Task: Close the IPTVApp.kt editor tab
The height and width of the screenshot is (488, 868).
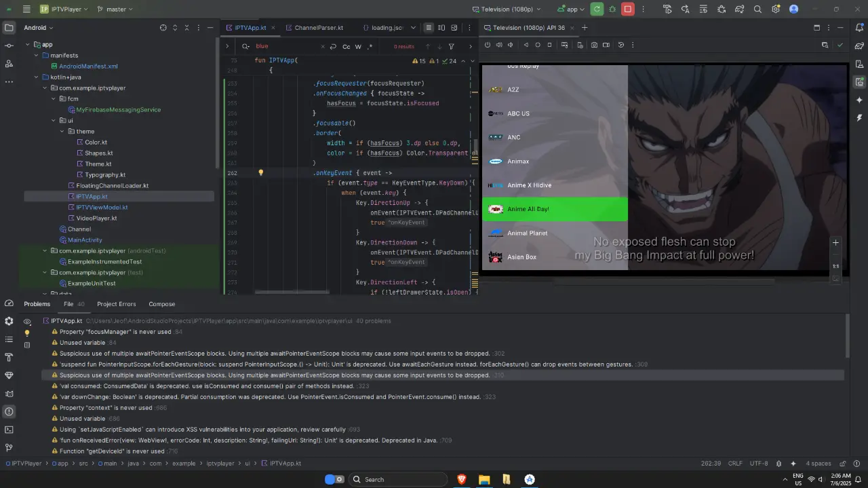Action: 273,28
